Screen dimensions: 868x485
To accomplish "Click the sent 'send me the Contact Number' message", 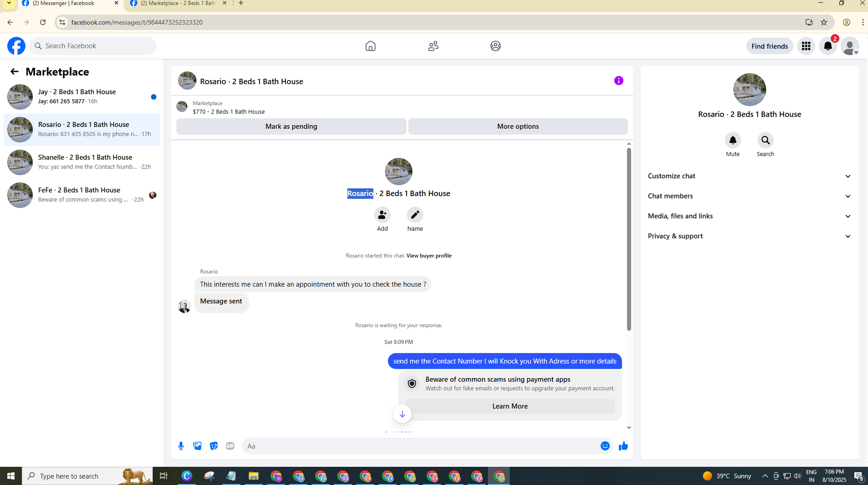I will pyautogui.click(x=505, y=361).
